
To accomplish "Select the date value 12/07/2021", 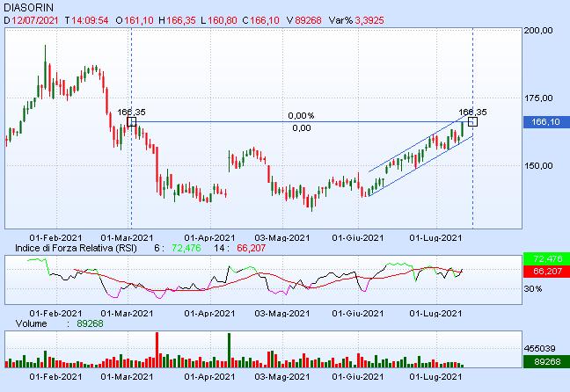I will (x=35, y=20).
